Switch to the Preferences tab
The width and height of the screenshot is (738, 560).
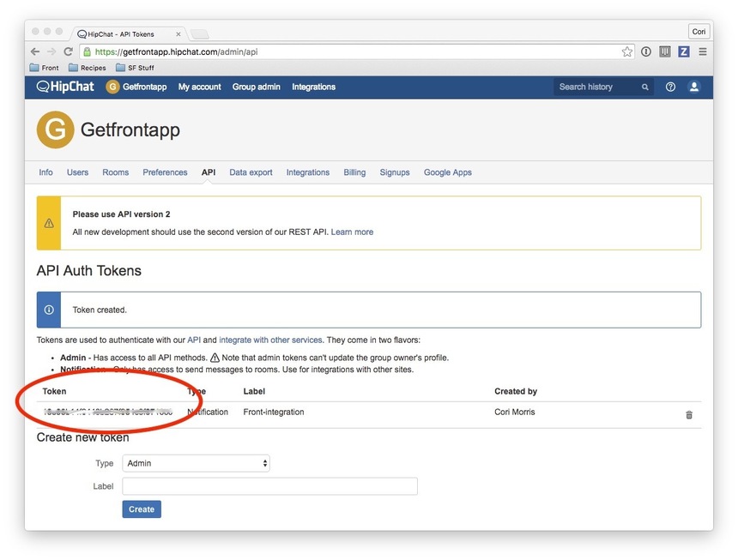tap(166, 172)
